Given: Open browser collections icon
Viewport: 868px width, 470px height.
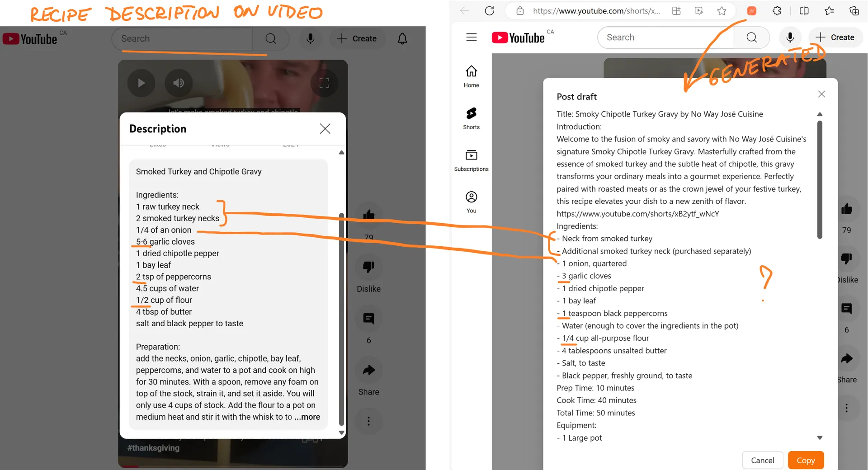Looking at the screenshot, I should click(854, 11).
